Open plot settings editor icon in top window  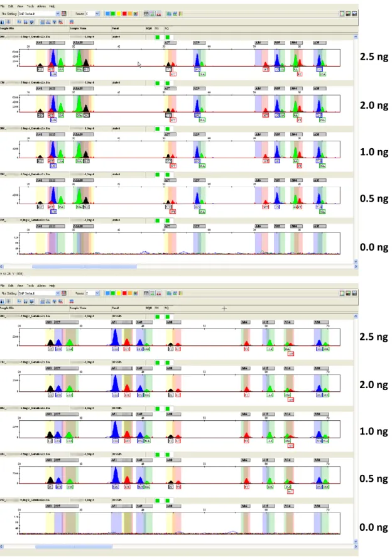click(64, 14)
